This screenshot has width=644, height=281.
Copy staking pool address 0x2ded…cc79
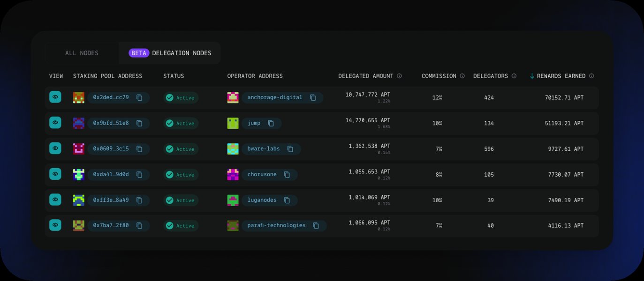[x=139, y=97]
